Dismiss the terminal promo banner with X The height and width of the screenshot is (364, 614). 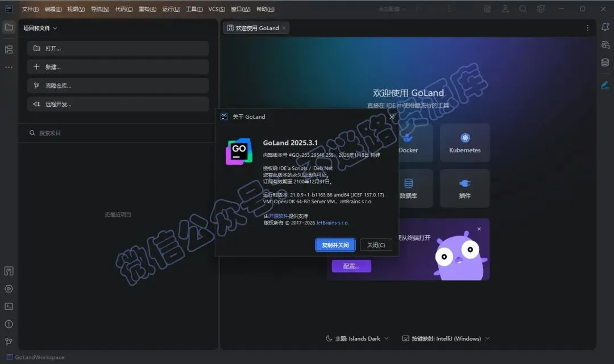coord(479,229)
